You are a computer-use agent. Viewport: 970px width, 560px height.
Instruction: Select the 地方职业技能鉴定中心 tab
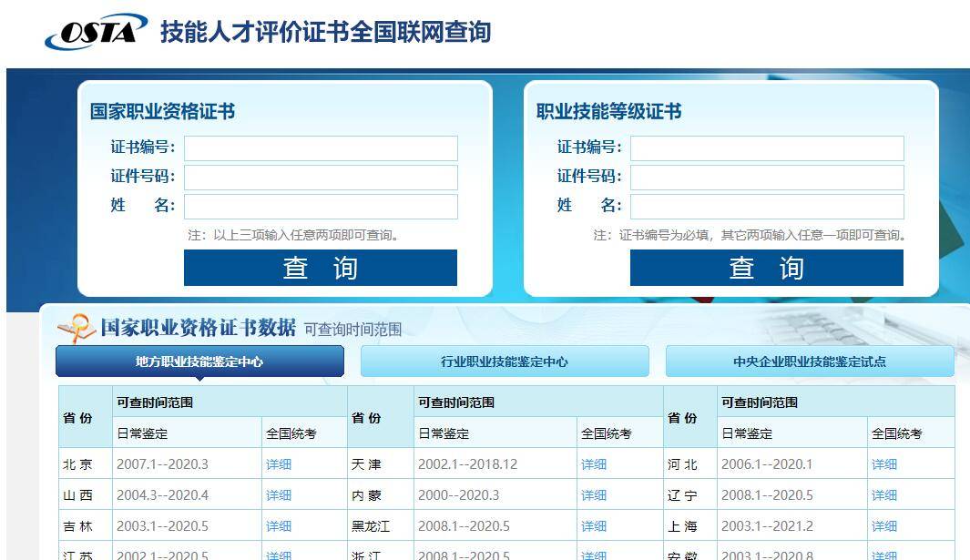coord(199,361)
